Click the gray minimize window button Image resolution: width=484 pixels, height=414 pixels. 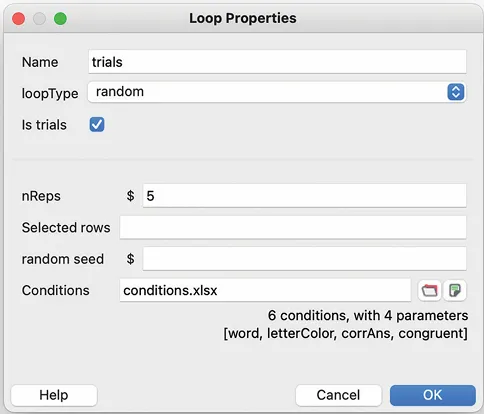[x=39, y=19]
